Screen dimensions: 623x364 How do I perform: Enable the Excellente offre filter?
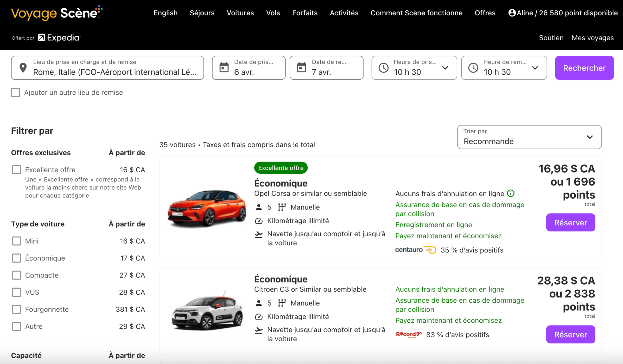point(16,170)
